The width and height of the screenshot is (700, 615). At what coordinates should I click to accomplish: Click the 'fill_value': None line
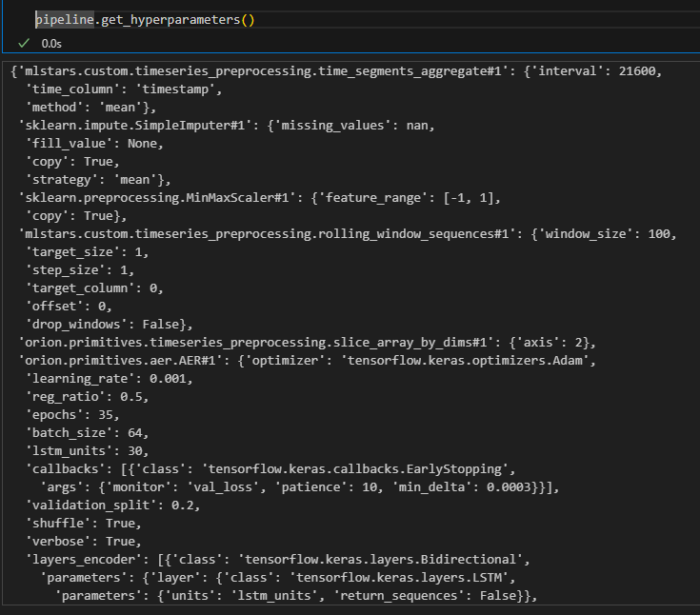(x=94, y=144)
